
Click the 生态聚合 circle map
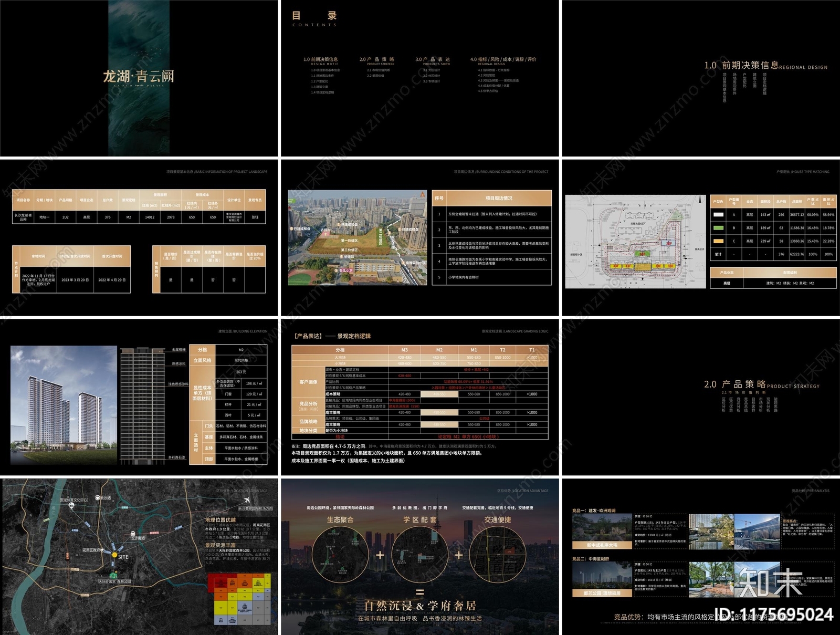[340, 555]
